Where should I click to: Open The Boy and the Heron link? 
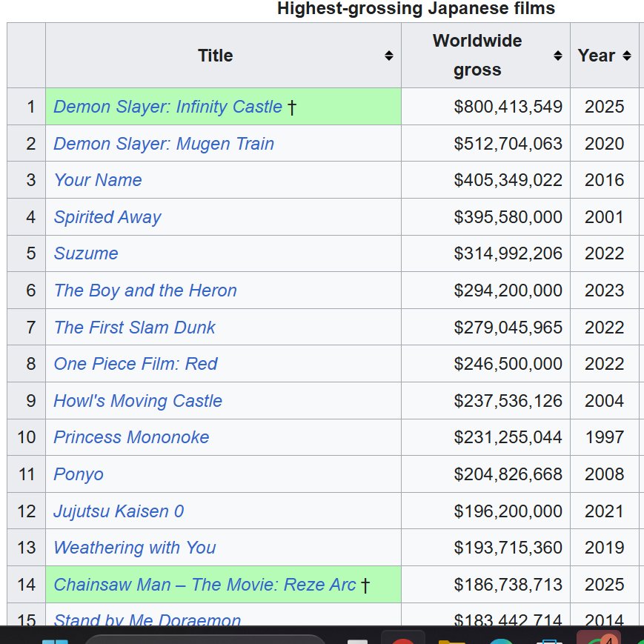tap(145, 291)
